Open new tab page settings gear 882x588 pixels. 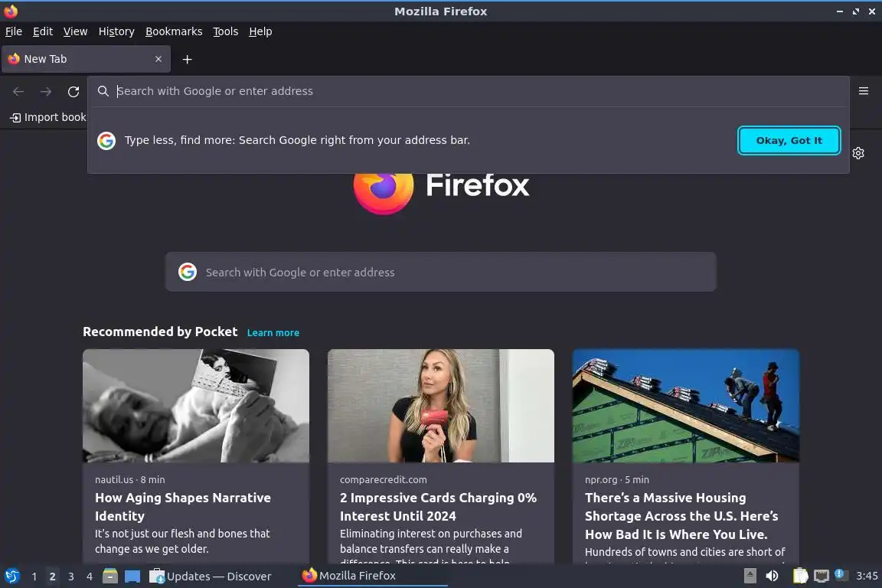pyautogui.click(x=857, y=153)
